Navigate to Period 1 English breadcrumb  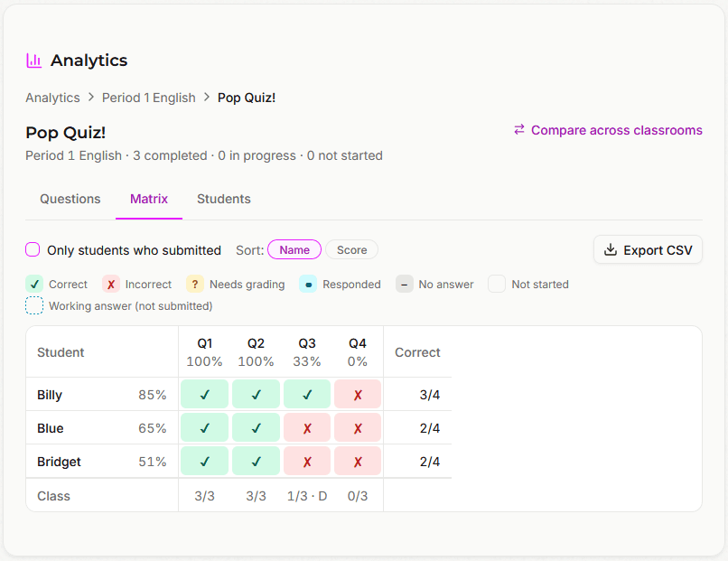[x=148, y=98]
